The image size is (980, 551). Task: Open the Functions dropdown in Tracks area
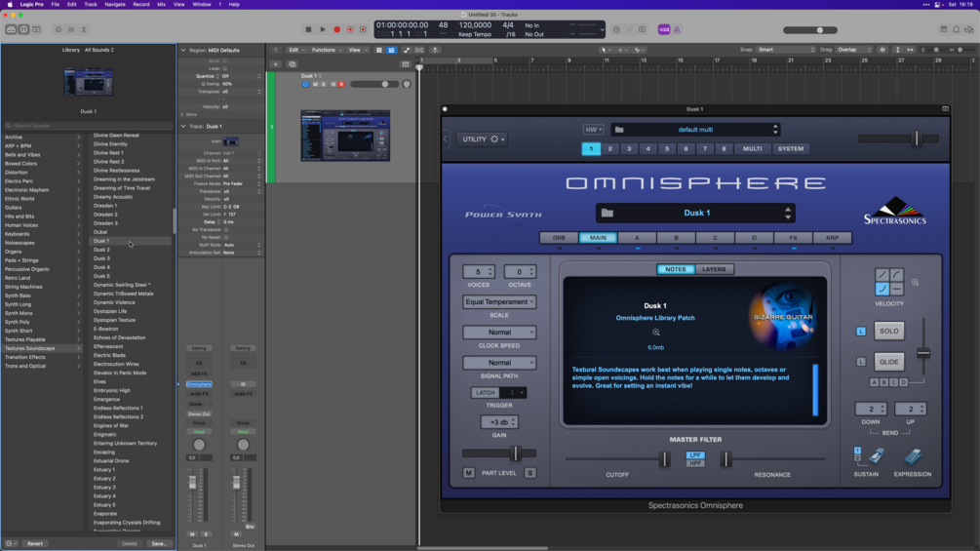[326, 50]
